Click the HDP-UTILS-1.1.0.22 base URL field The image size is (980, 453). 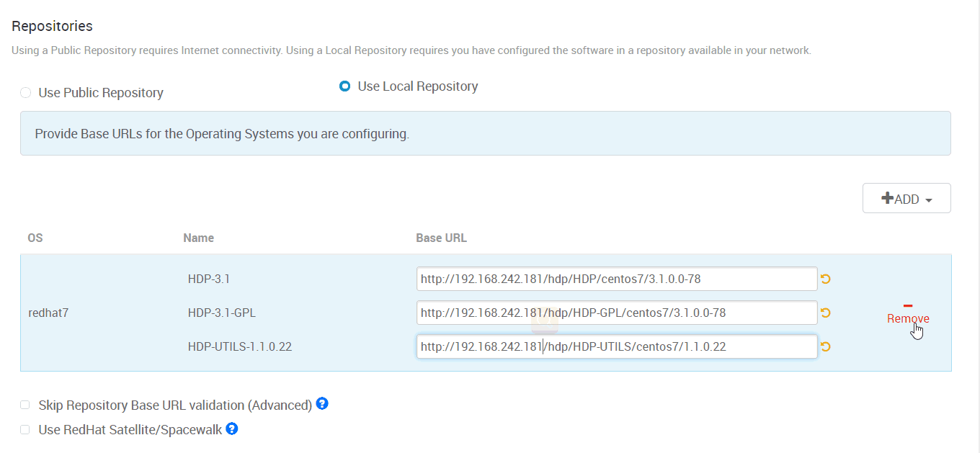(x=617, y=346)
